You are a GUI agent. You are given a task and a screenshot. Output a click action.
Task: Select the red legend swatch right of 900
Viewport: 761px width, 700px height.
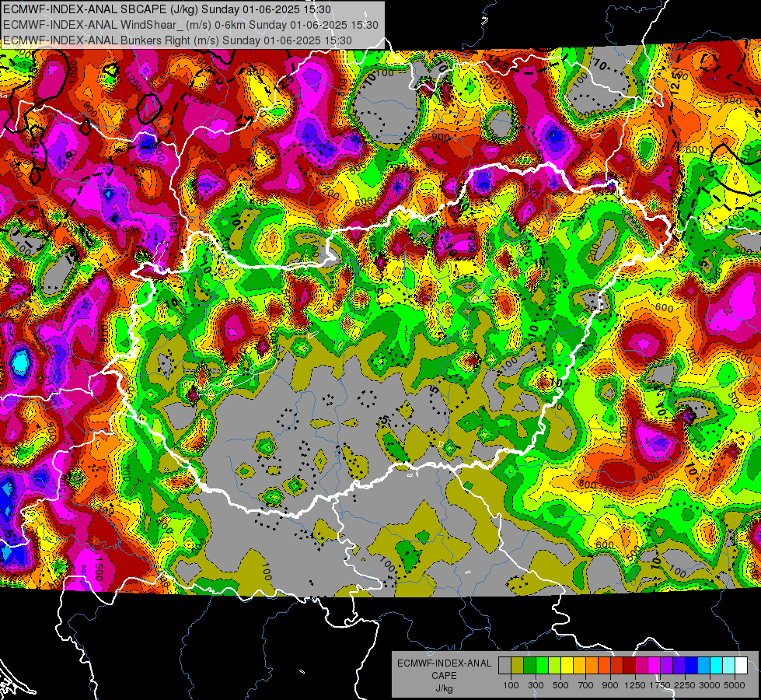[617, 666]
